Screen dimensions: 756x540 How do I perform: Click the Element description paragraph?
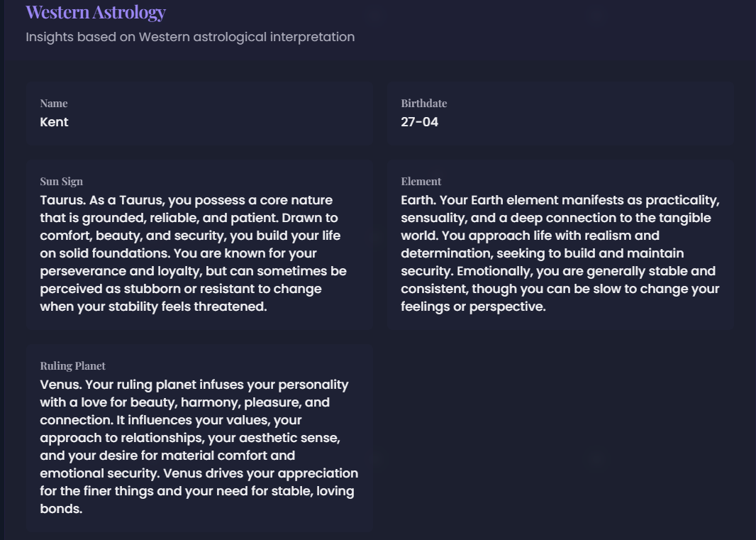coord(560,253)
